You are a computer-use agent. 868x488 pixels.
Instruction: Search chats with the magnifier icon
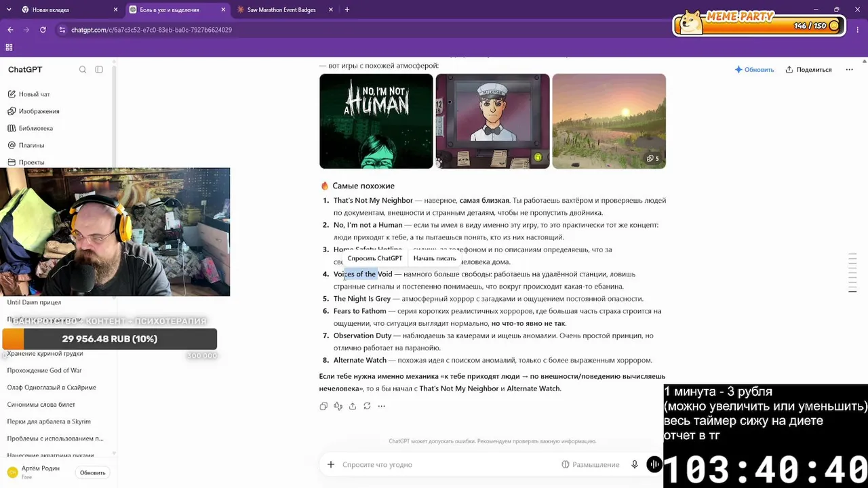(83, 70)
